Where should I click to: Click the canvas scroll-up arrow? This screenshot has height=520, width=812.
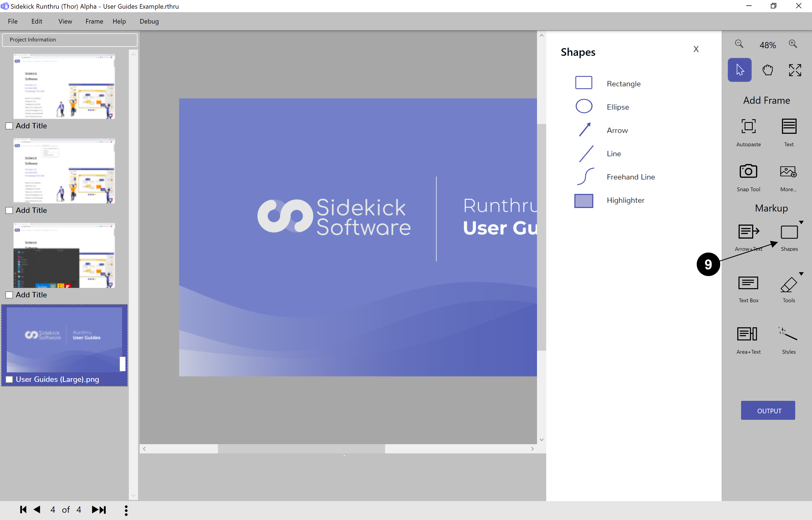(x=541, y=35)
